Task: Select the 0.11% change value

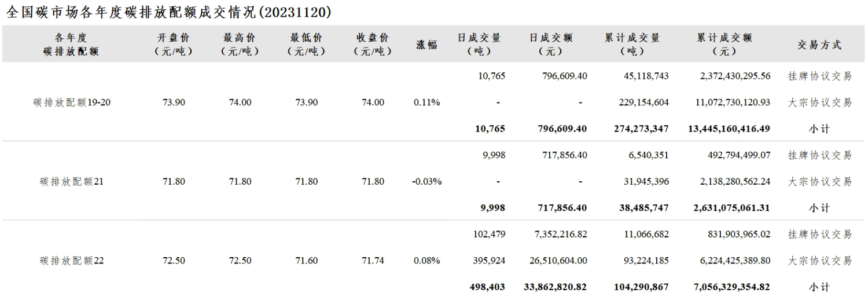Action: [427, 103]
